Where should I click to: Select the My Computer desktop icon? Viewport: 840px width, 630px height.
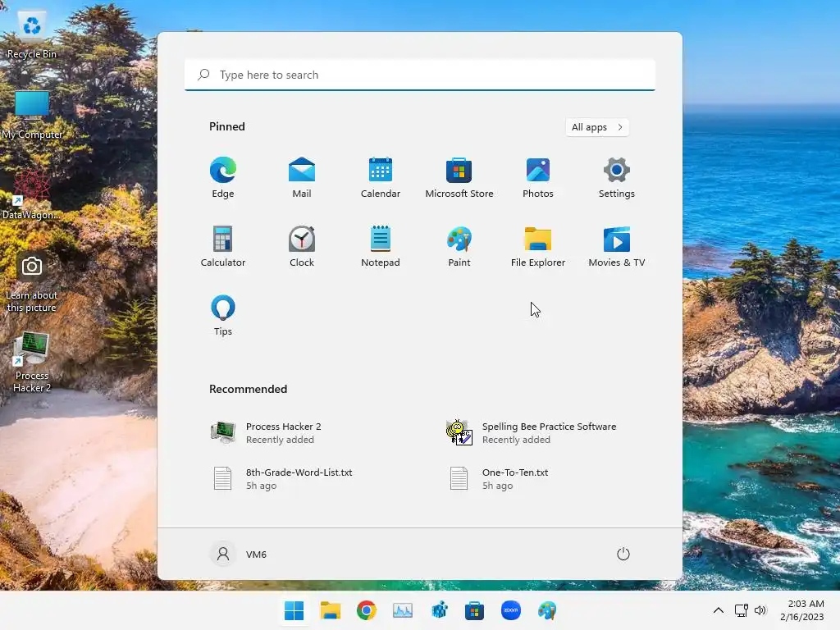coord(32,115)
